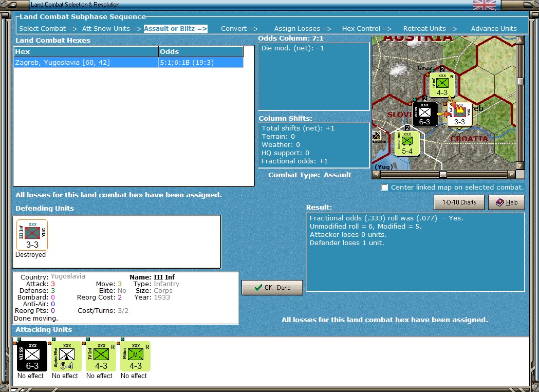This screenshot has width=539, height=392.
Task: Click the map scroll right arrow
Action: pos(511,174)
